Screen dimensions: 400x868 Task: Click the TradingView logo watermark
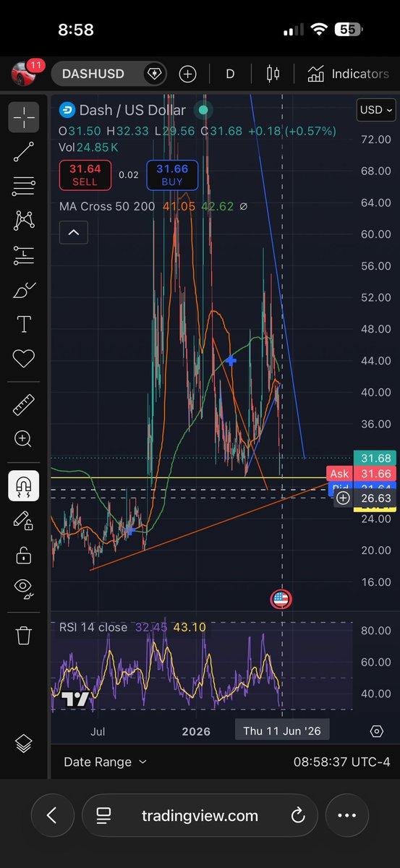pos(75,699)
